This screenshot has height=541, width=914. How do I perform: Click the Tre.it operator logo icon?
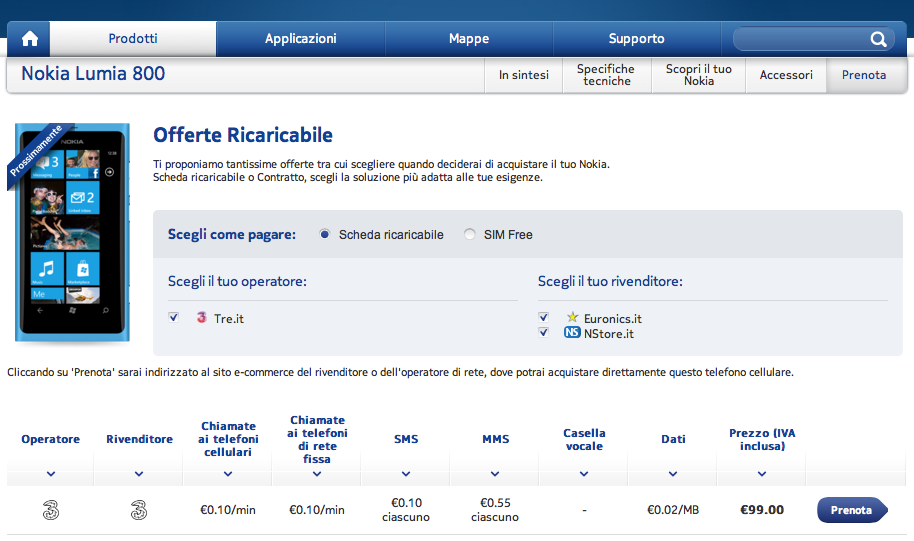point(201,318)
